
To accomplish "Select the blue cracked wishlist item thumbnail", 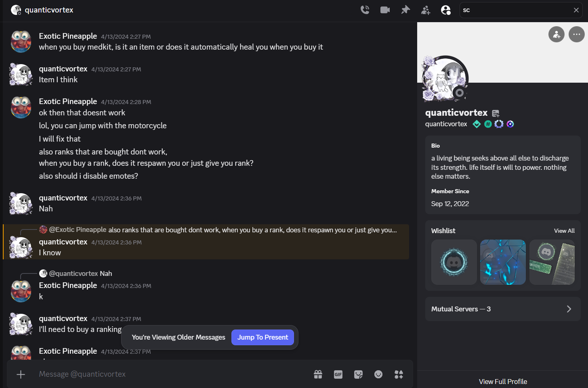I will pyautogui.click(x=503, y=262).
